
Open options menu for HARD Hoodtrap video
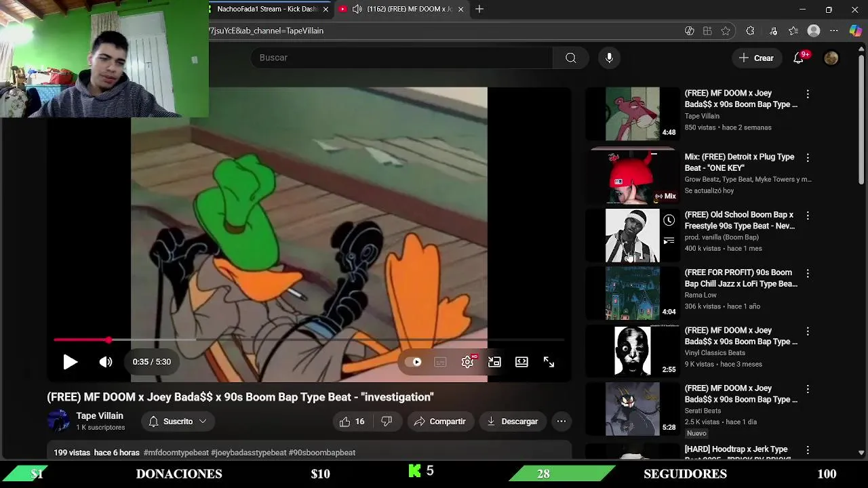click(807, 451)
